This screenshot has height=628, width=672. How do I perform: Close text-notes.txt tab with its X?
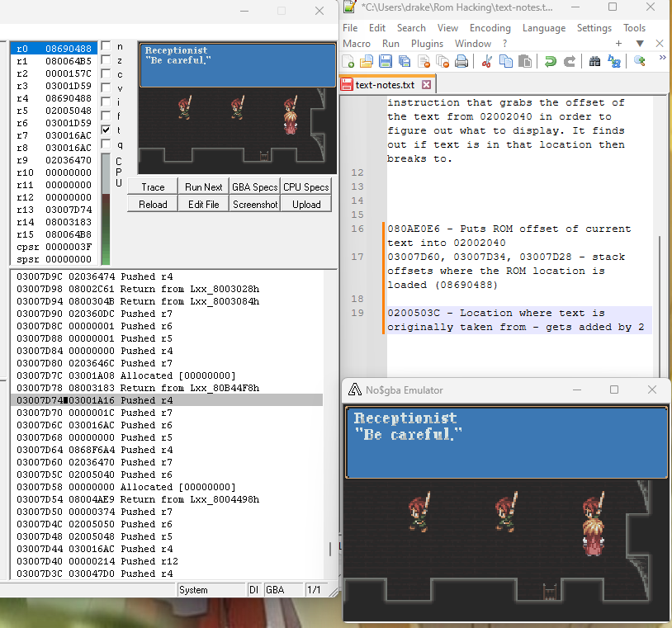pyautogui.click(x=426, y=85)
